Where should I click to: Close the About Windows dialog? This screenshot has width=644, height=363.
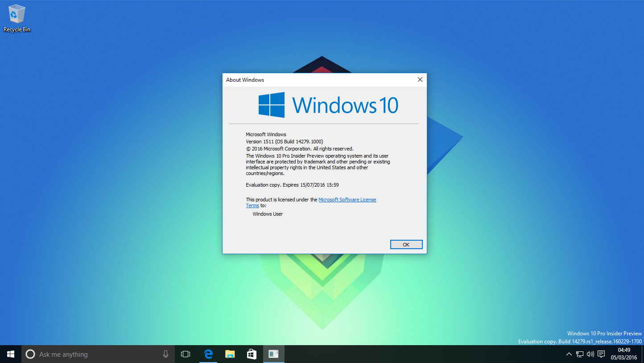[x=420, y=79]
